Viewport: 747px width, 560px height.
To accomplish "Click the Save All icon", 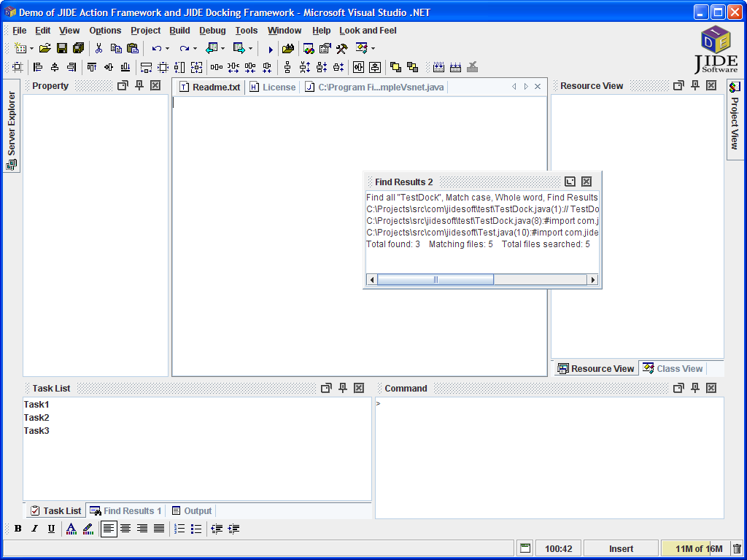I will (x=78, y=48).
